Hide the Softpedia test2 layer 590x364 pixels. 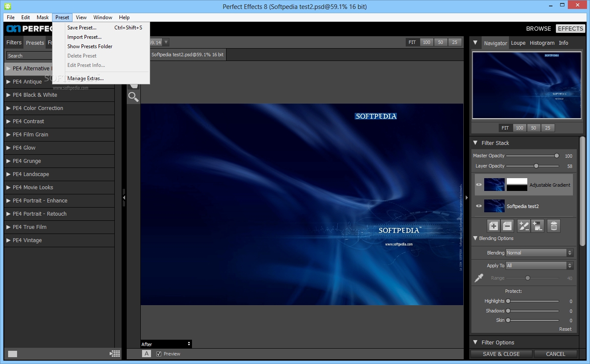pyautogui.click(x=479, y=206)
